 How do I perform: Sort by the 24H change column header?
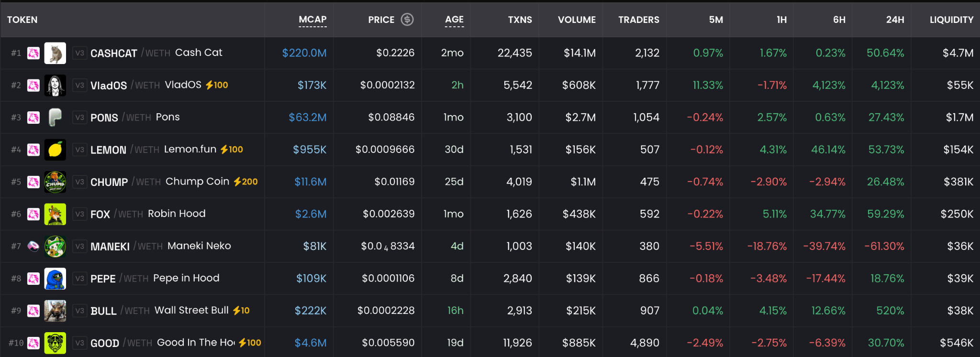click(x=895, y=20)
